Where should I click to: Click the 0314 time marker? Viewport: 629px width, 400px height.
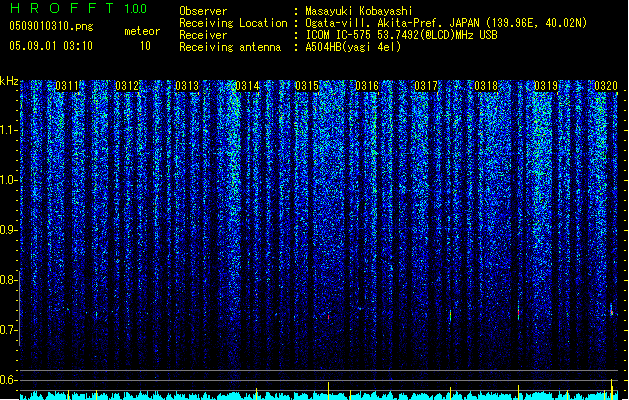click(247, 86)
